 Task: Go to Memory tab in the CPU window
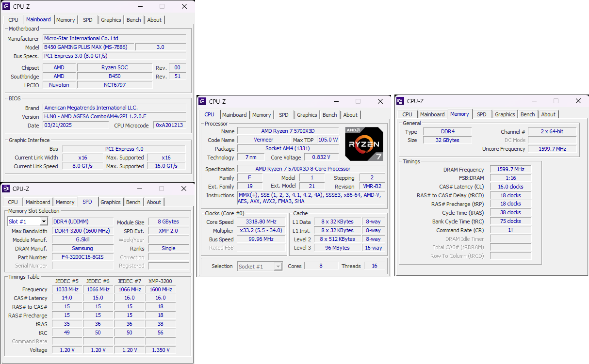(262, 115)
